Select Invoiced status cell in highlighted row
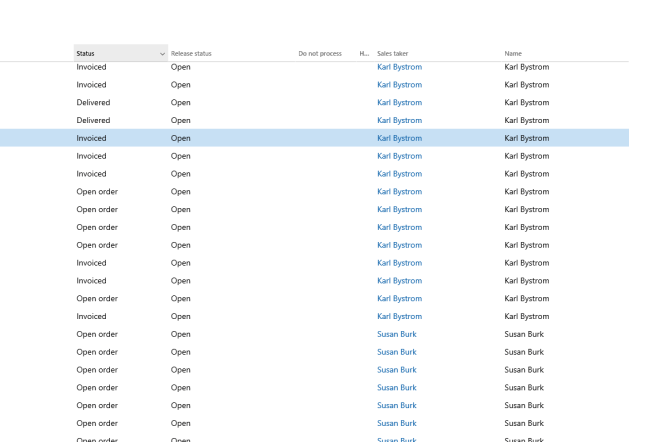This screenshot has height=442, width=648. pyautogui.click(x=91, y=138)
